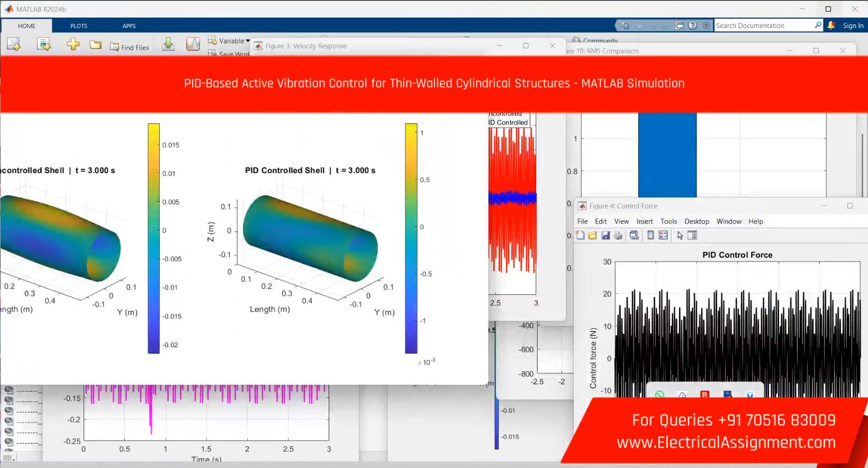
Task: Click Open File icon in Figure 4 toolbar
Action: [x=593, y=236]
